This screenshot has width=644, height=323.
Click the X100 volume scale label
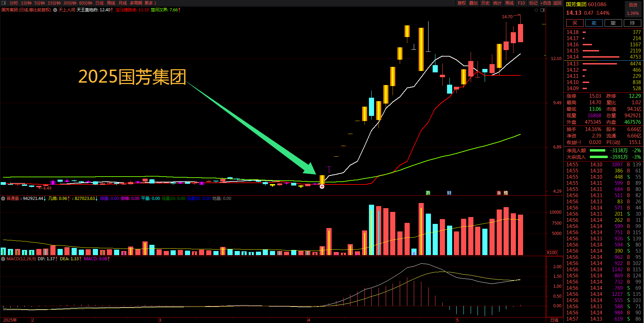[552, 253]
